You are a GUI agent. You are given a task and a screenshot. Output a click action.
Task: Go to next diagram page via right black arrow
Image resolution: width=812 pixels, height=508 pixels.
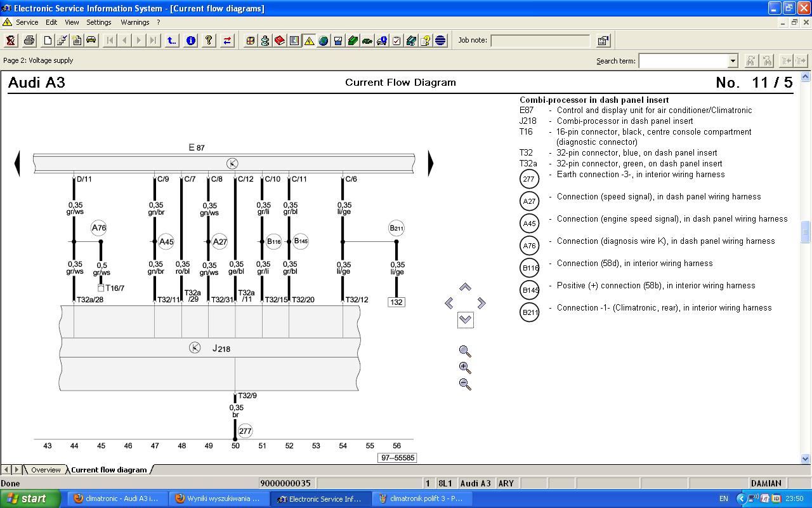click(x=431, y=164)
